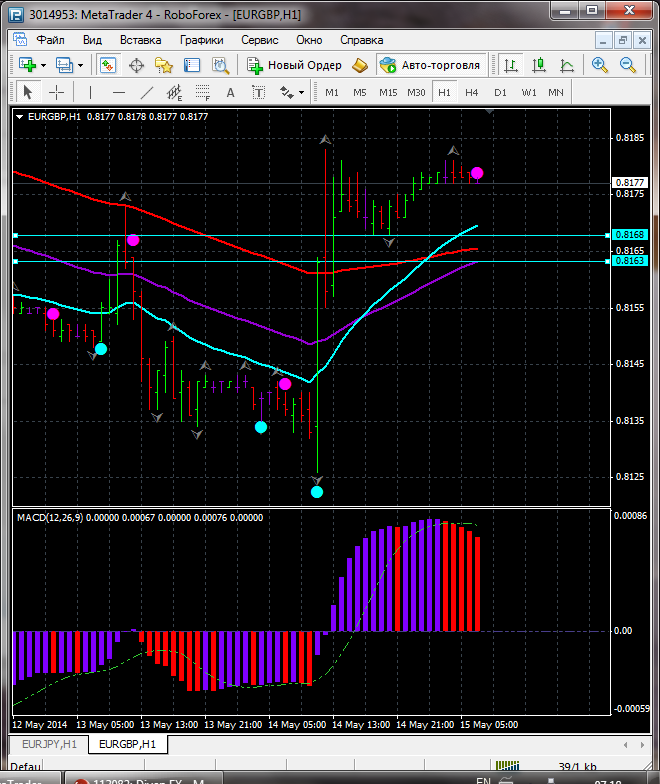Zoom in on the chart
This screenshot has width=660, height=784.
pos(600,65)
